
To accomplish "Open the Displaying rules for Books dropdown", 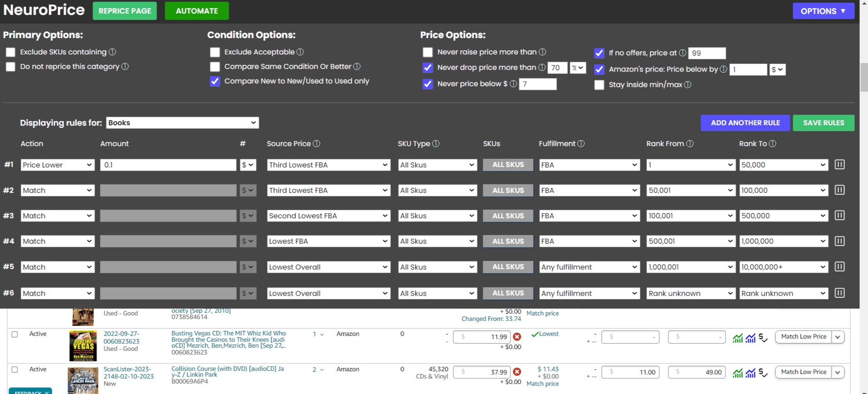I will (x=182, y=123).
